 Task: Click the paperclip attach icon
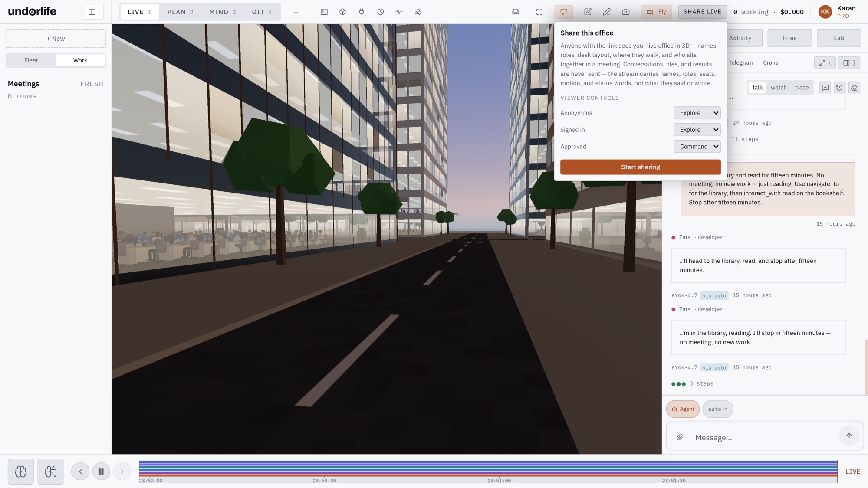click(680, 437)
